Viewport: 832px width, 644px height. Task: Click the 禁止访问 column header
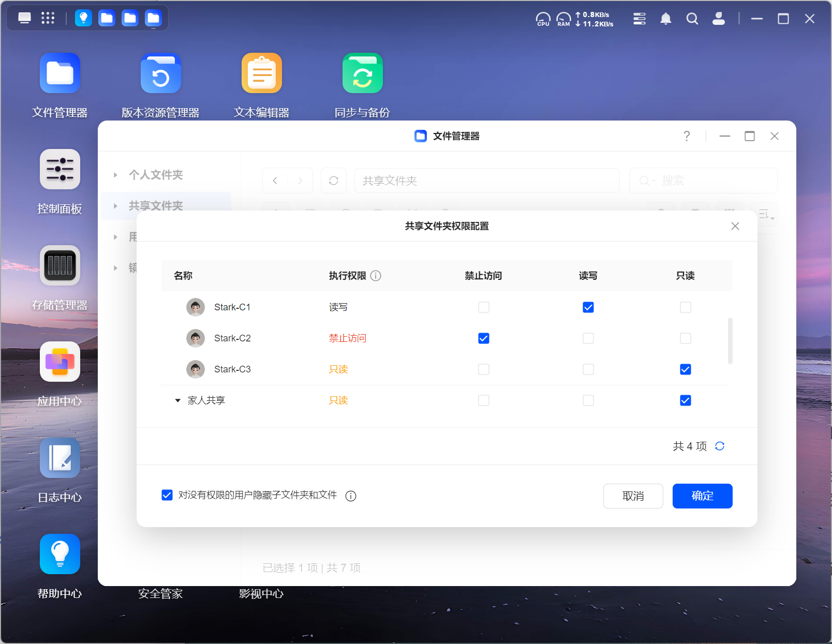pyautogui.click(x=483, y=276)
